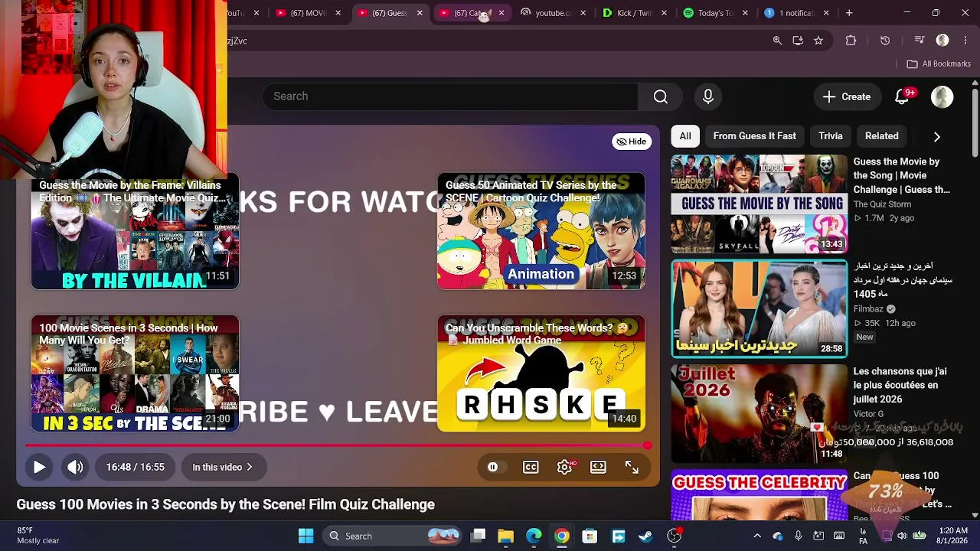Open the Chrome zoom magnifier icon
The height and width of the screenshot is (551, 980).
click(777, 41)
